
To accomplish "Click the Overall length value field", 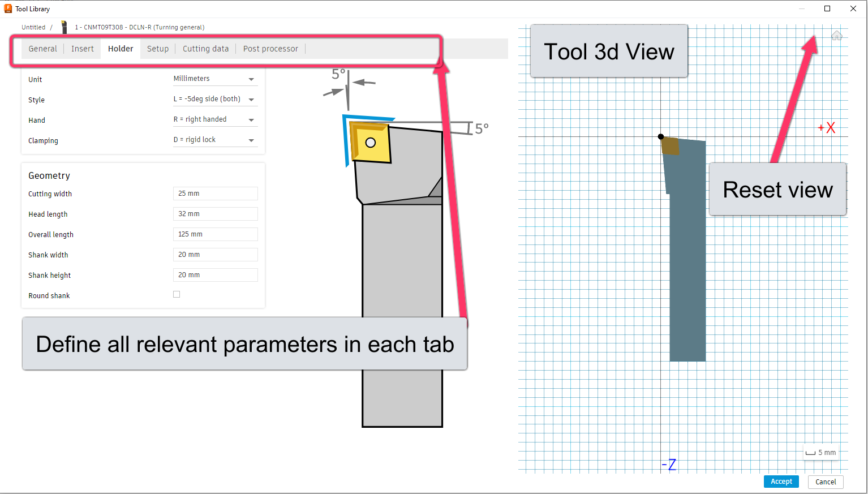I will 215,234.
